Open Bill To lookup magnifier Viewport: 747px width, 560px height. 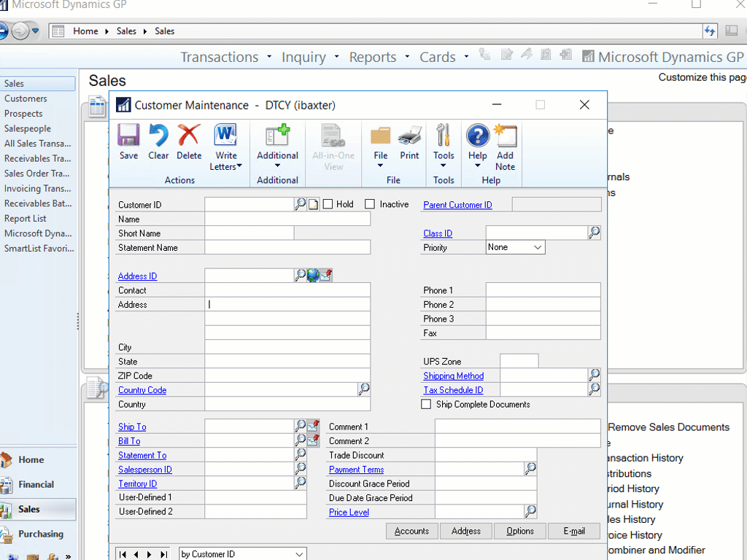pos(301,440)
